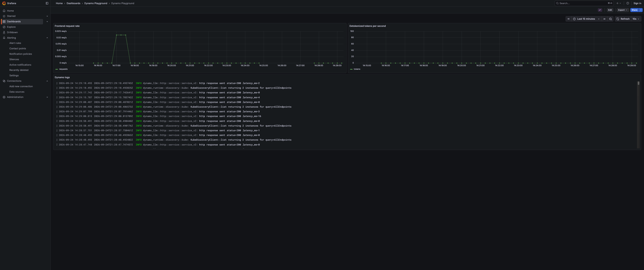Click the Dashboards breadcrumb
644x270 pixels.
coord(73,3)
